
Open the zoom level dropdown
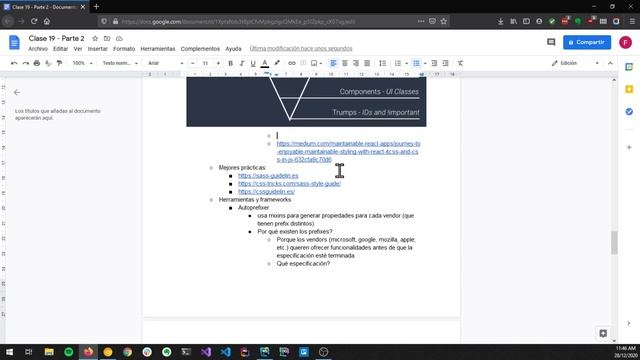pyautogui.click(x=82, y=63)
